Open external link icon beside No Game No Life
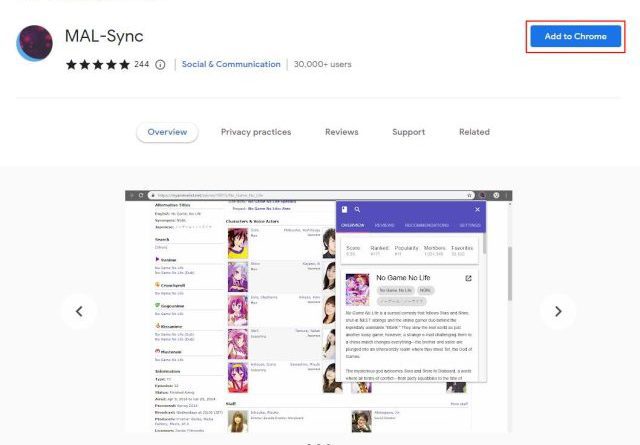 pos(468,278)
